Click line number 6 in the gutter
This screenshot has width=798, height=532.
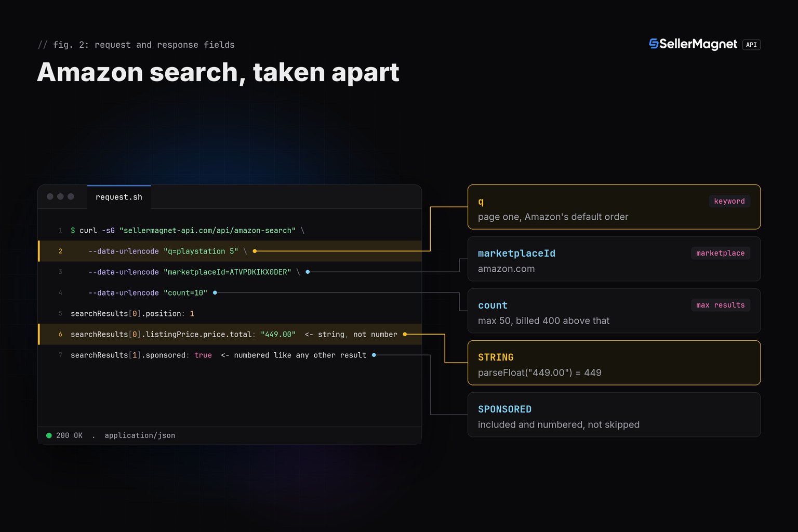click(60, 334)
